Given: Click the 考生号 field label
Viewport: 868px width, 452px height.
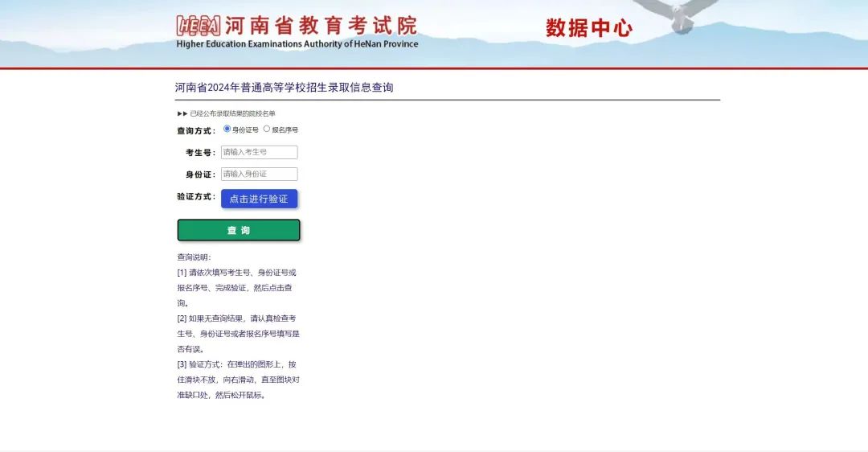Looking at the screenshot, I should pyautogui.click(x=199, y=153).
